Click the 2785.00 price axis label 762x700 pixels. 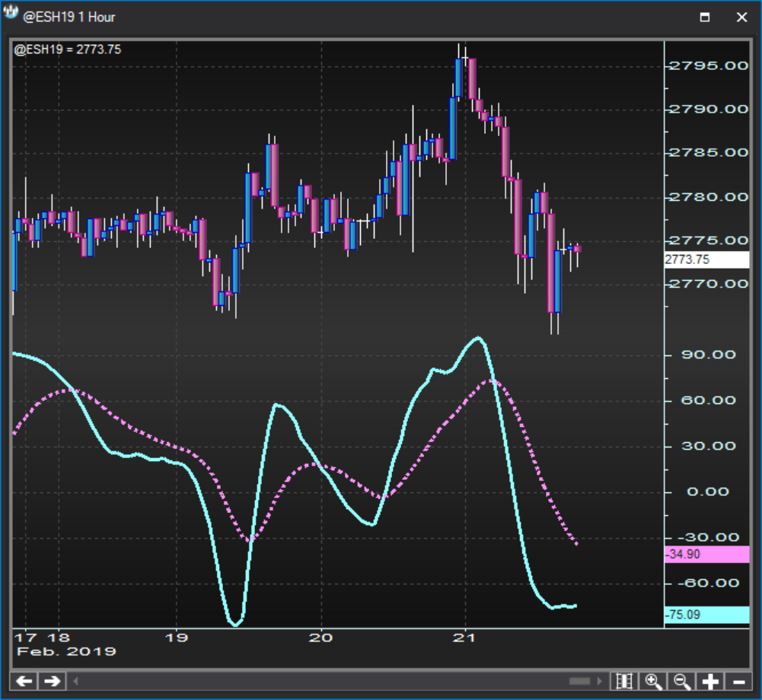tap(709, 153)
